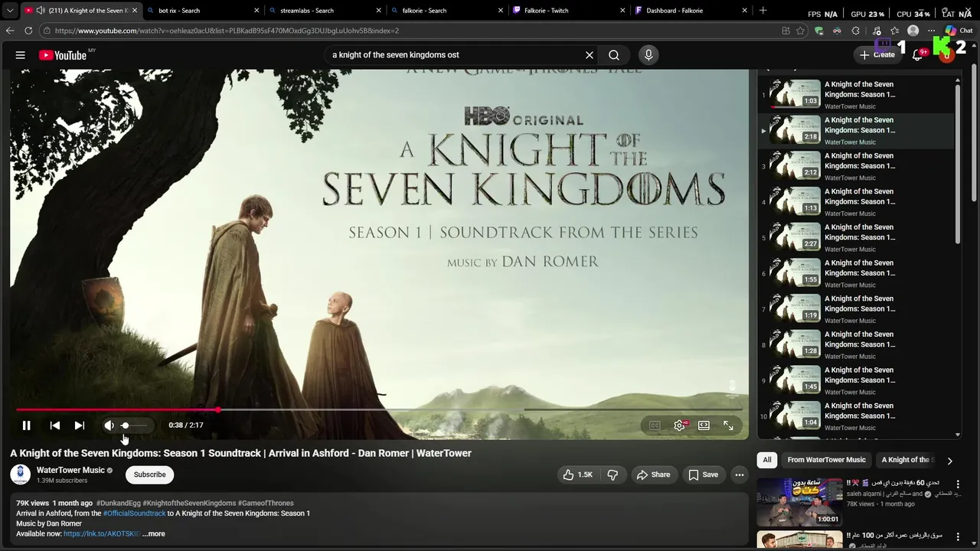The image size is (980, 551).
Task: Open the #DunkandEgg hashtag
Action: tap(118, 504)
